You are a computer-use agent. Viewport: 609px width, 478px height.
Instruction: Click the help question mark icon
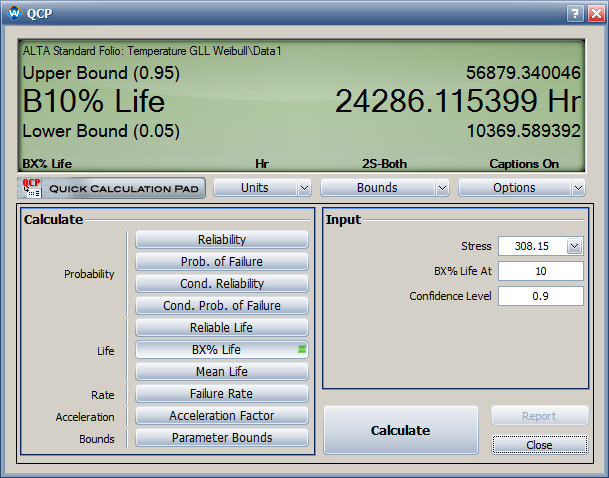pyautogui.click(x=573, y=13)
